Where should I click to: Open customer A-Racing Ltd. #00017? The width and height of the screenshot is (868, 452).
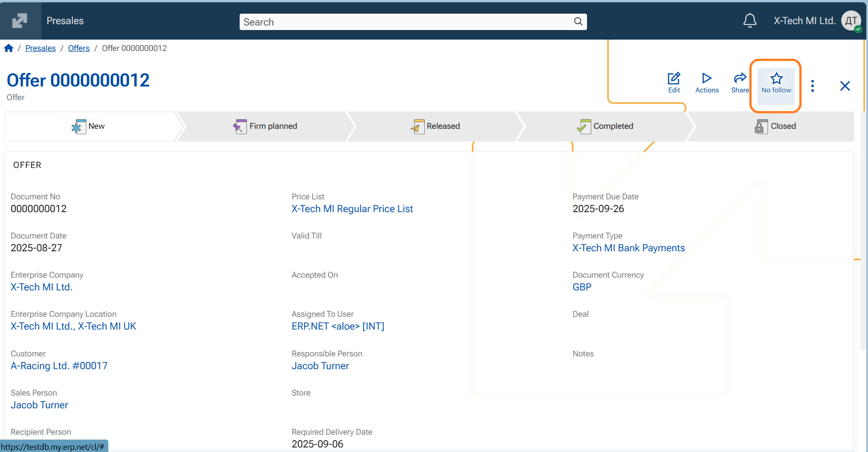coord(59,366)
